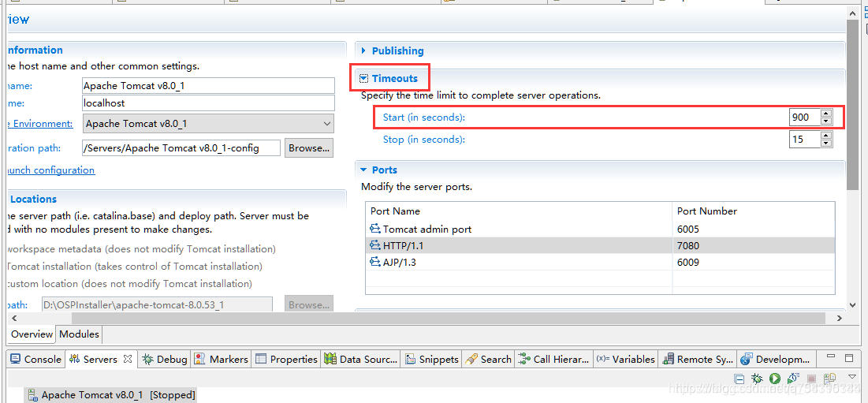Switch to the Overview tab
The height and width of the screenshot is (403, 868).
(32, 334)
